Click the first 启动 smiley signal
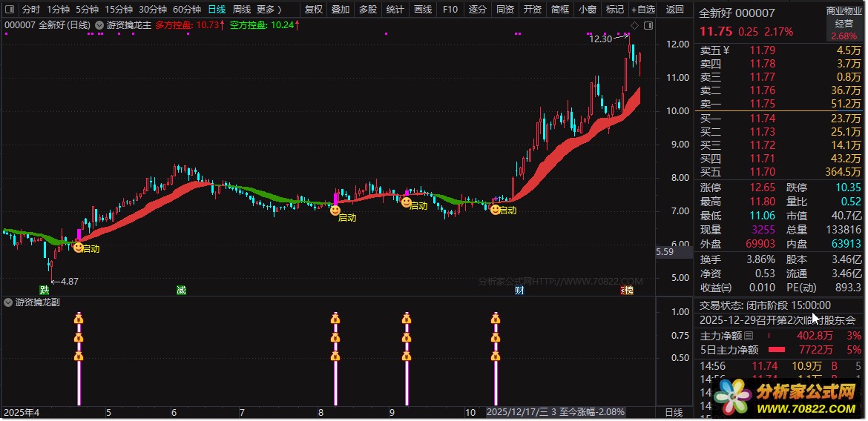Screen dimensions: 868x421 coord(79,248)
